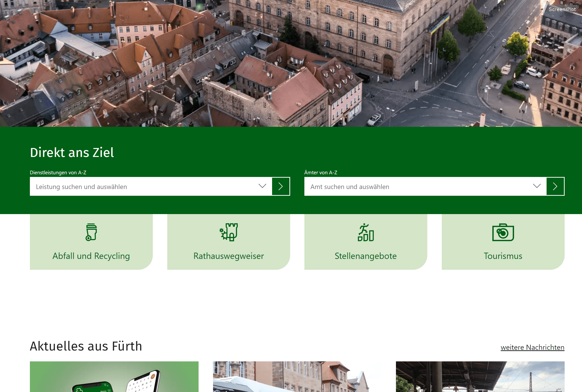582x392 pixels.
Task: Click the camera icon above Tourismus
Action: coord(503,232)
